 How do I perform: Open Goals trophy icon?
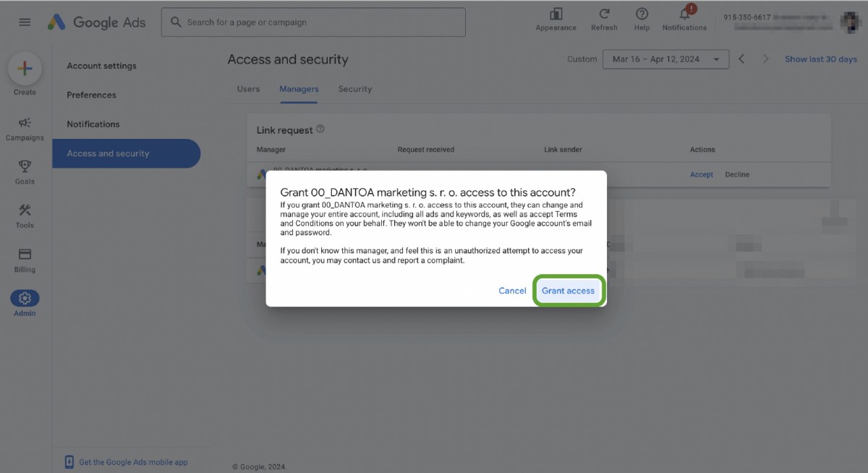tap(25, 167)
